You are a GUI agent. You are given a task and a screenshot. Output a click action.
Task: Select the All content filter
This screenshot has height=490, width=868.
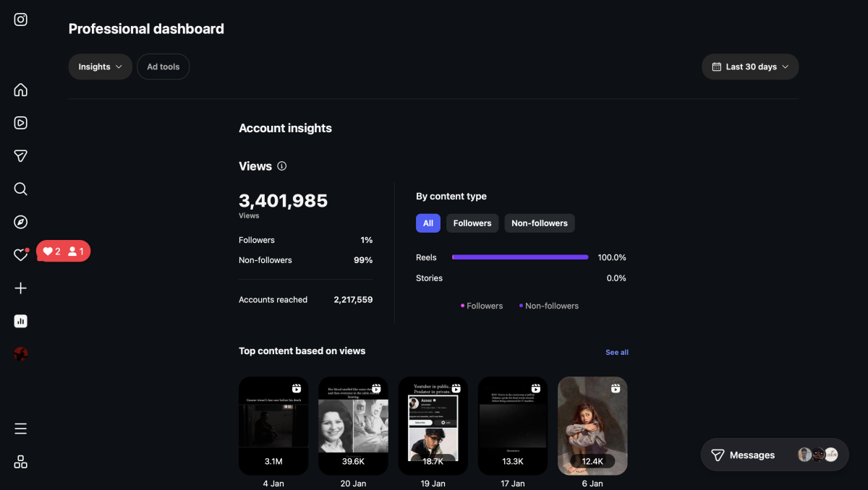pos(428,223)
